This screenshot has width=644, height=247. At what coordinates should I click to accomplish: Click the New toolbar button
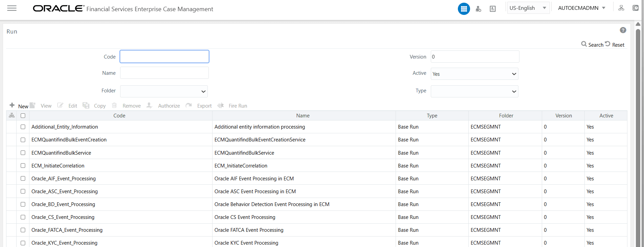(23, 106)
